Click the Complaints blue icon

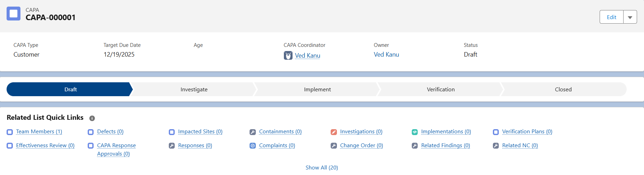coord(253,146)
